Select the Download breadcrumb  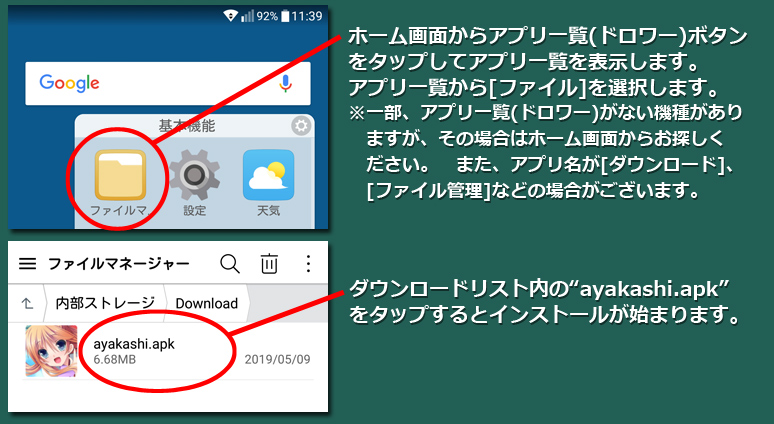click(206, 303)
